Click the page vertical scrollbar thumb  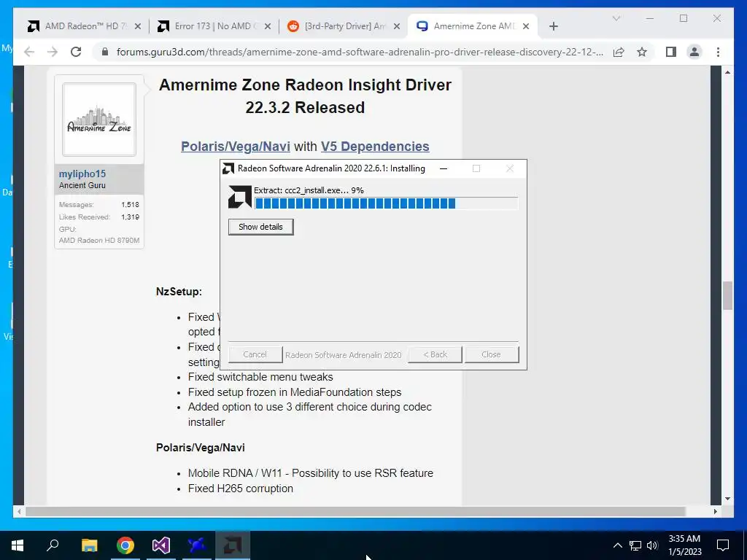[x=727, y=296]
